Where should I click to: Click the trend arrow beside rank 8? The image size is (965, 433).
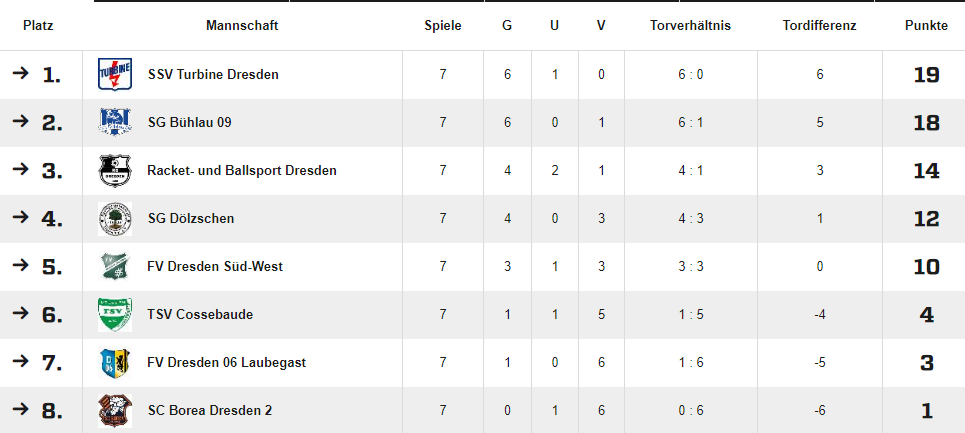21,409
